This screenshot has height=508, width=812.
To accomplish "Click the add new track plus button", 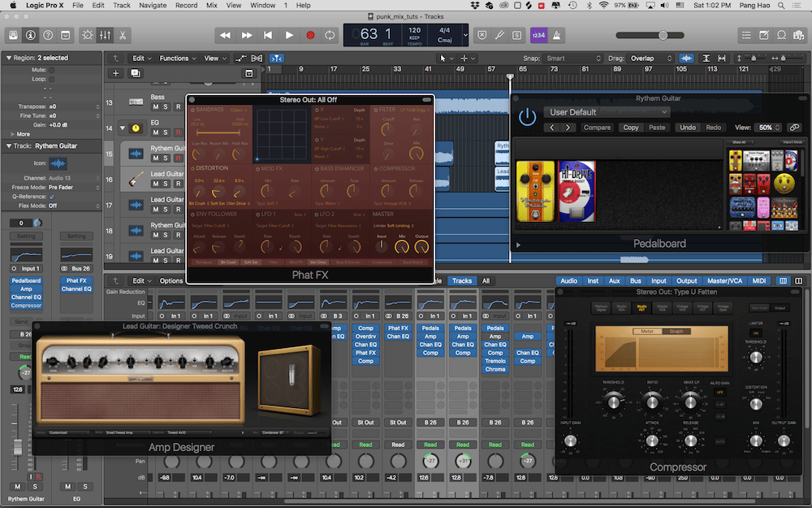I will [x=115, y=73].
